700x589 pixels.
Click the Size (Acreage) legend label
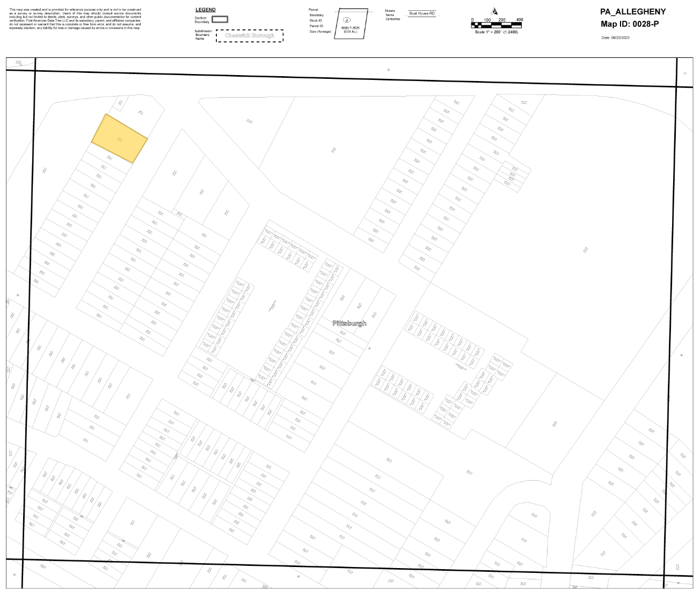320,32
